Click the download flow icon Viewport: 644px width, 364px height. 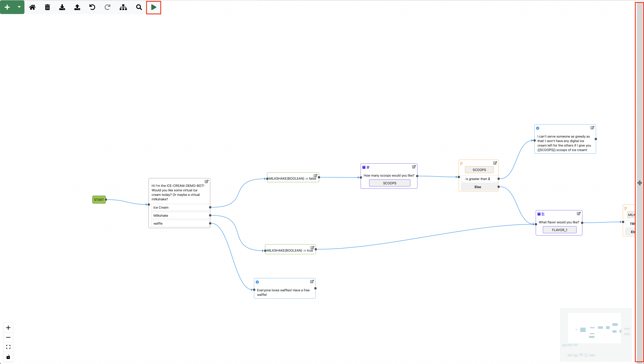pyautogui.click(x=62, y=7)
